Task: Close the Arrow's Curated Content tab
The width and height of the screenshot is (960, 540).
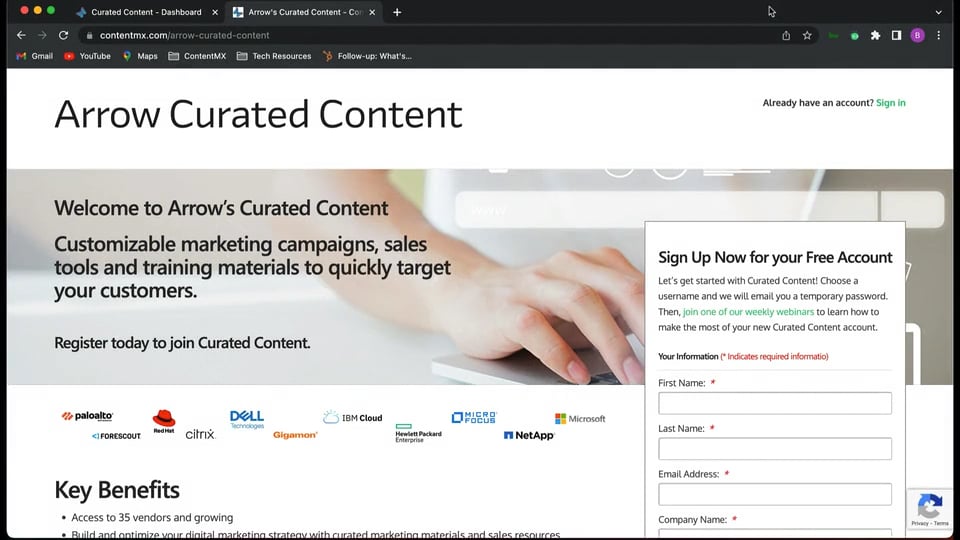Action: [372, 12]
